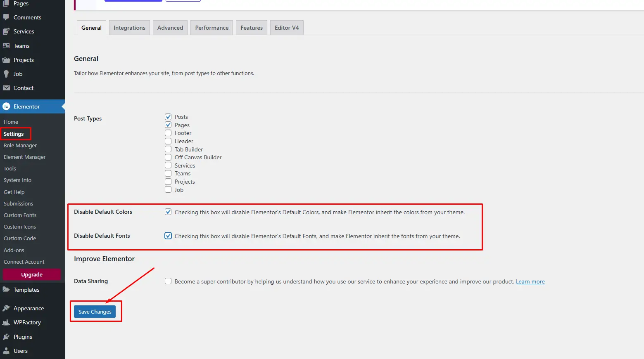This screenshot has height=359, width=644.
Task: Go to Add-ons submenu item
Action: (14, 250)
